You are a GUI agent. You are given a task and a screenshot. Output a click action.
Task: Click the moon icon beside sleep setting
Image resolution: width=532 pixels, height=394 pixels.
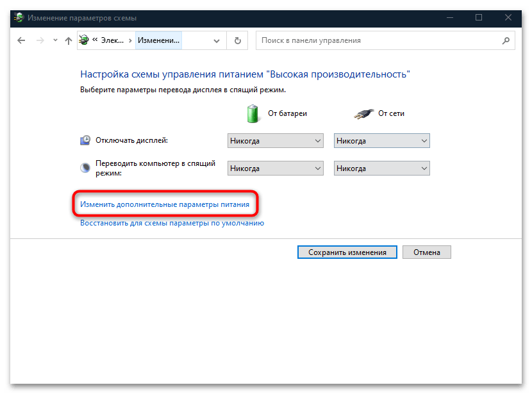click(85, 168)
